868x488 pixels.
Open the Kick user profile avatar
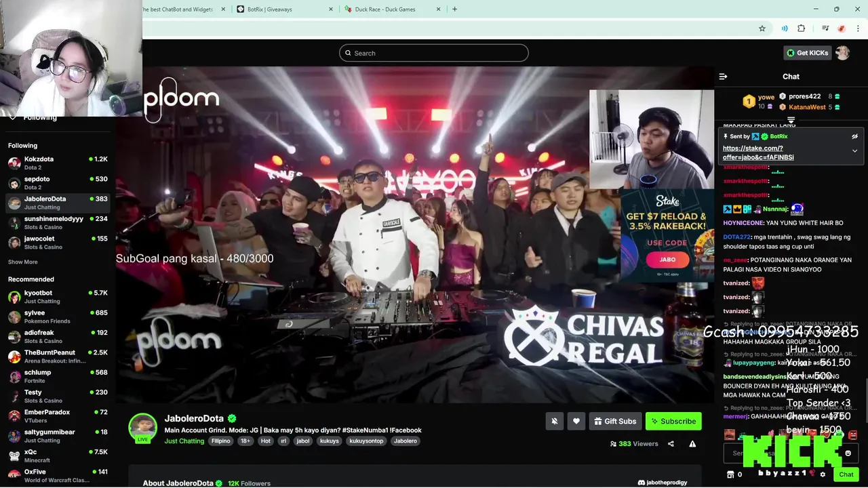click(x=842, y=53)
